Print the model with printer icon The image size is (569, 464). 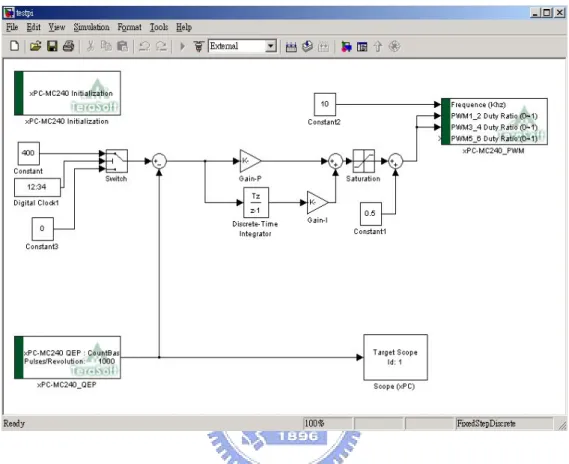[x=69, y=46]
